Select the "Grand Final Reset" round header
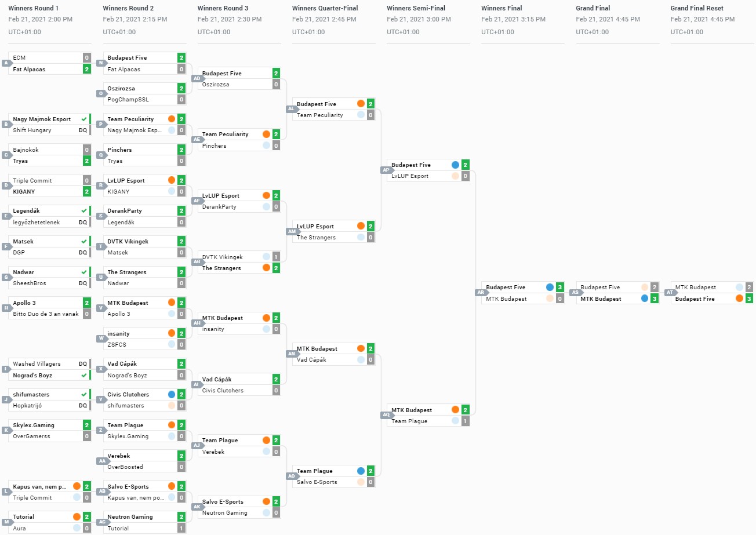Viewport: 756px width, 535px height. tap(697, 8)
